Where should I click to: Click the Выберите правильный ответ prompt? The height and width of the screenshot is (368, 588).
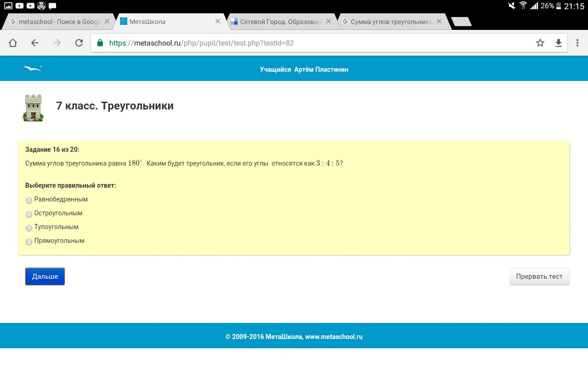(x=71, y=185)
